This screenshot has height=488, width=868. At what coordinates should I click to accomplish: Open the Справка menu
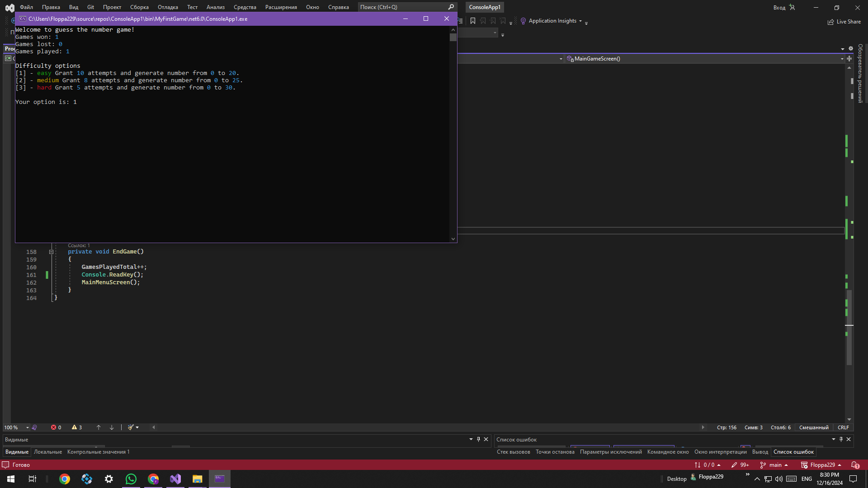(x=338, y=7)
